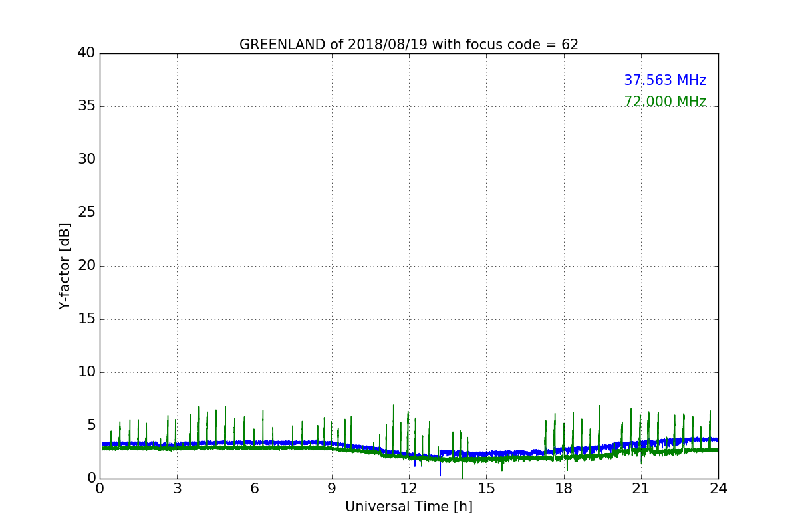Click the y-axis tick label 15

coord(86,319)
